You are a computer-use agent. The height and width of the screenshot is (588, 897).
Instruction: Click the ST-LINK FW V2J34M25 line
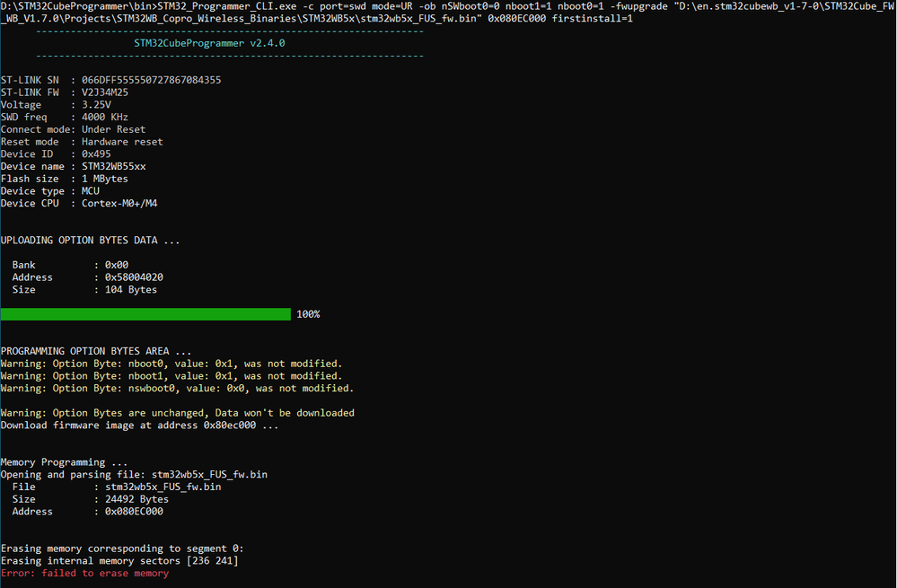point(65,92)
